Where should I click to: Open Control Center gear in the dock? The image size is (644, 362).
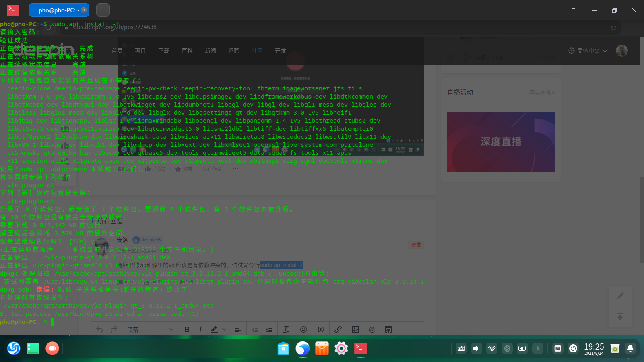pyautogui.click(x=341, y=348)
